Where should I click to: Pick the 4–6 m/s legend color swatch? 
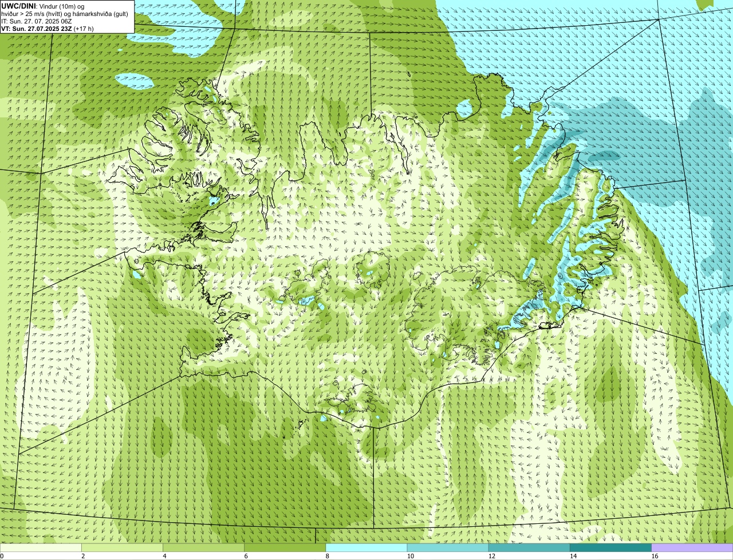(x=203, y=548)
